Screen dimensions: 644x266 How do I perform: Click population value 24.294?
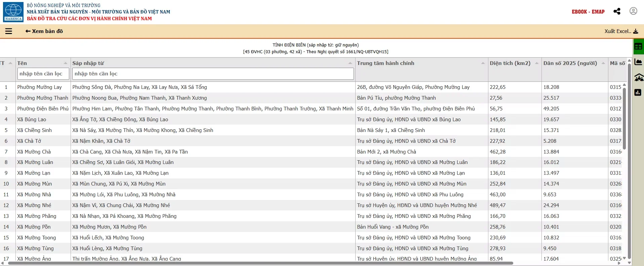(551, 205)
